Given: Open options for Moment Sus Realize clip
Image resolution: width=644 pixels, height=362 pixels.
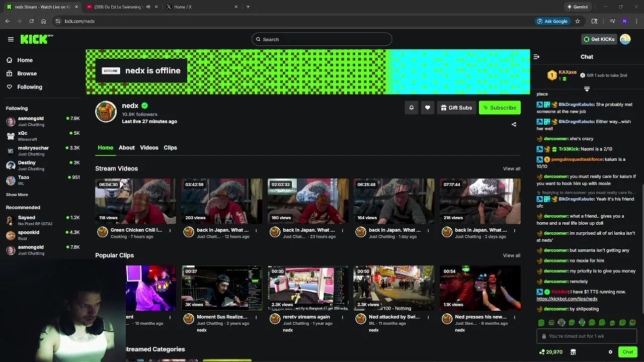Looking at the screenshot, I should pos(256,318).
